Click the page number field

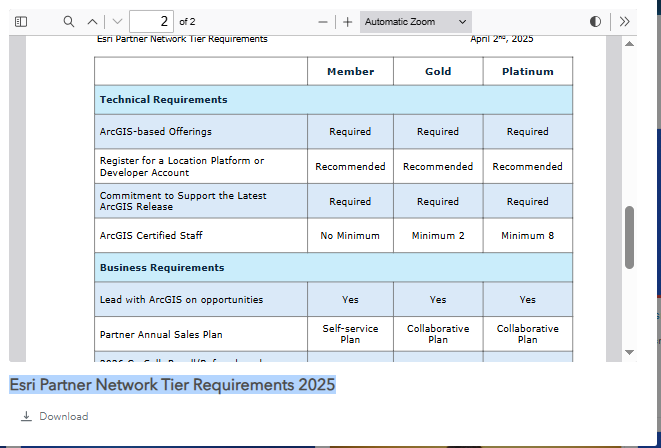coord(151,21)
